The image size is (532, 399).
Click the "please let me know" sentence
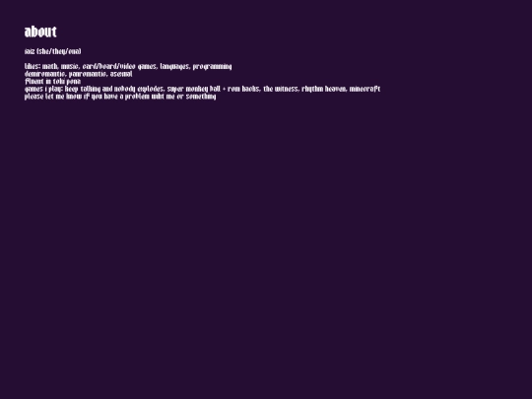(x=120, y=97)
